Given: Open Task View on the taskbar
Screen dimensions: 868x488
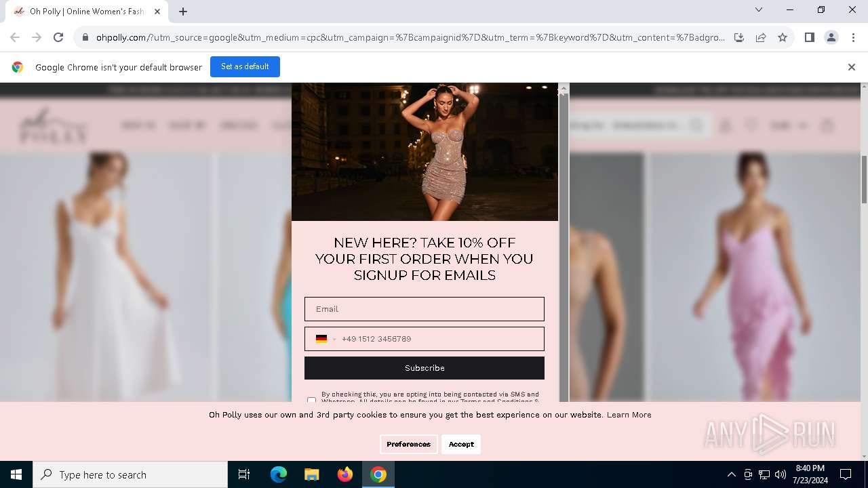Looking at the screenshot, I should [244, 474].
